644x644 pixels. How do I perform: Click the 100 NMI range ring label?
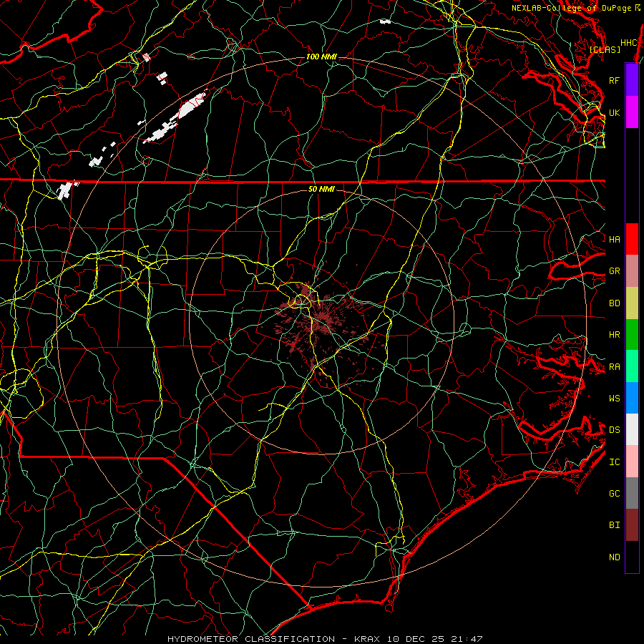coord(321,57)
